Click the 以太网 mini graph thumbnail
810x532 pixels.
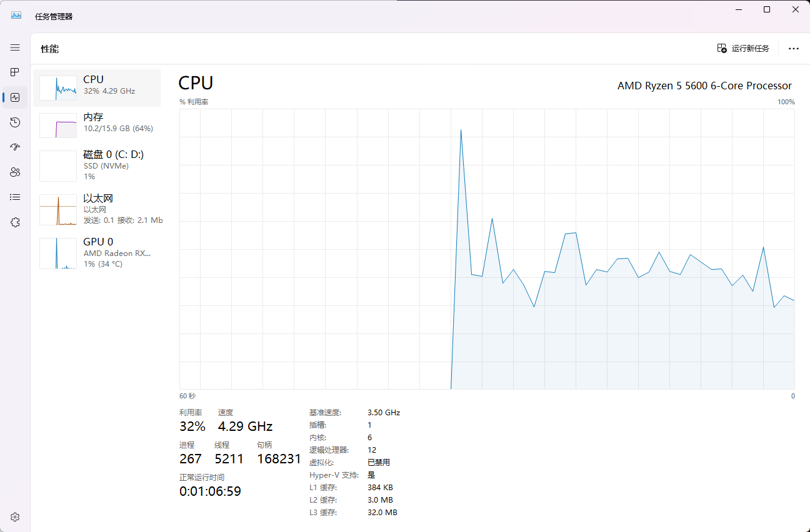pos(58,210)
